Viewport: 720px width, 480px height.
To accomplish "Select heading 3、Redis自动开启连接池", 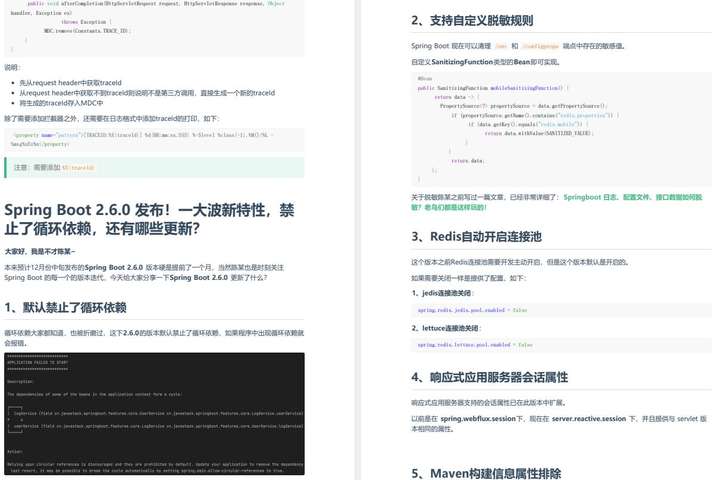I will coord(476,237).
